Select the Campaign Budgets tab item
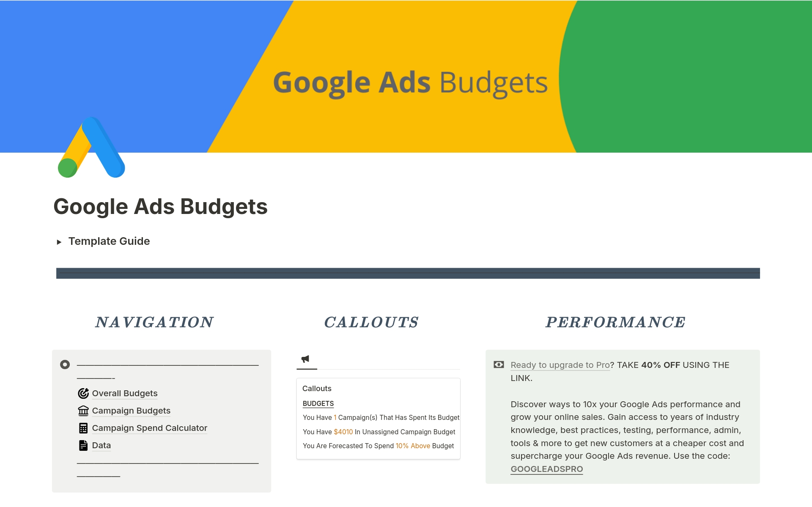The width and height of the screenshot is (812, 507). click(132, 409)
